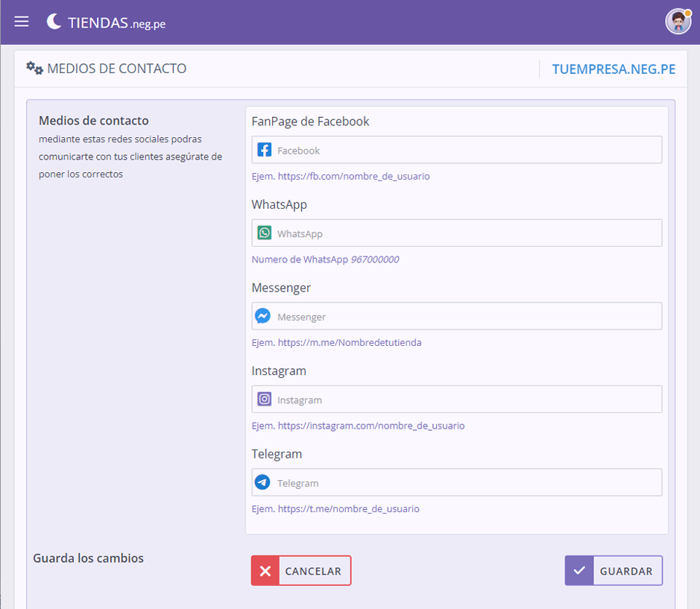Open the user avatar profile menu

(x=678, y=21)
